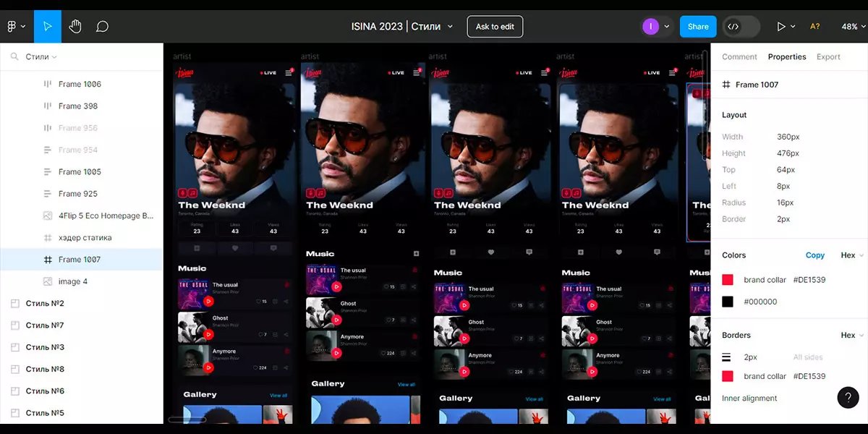Click the image icon next to image 4 layer
Viewport: 868px width, 434px height.
[x=48, y=281]
